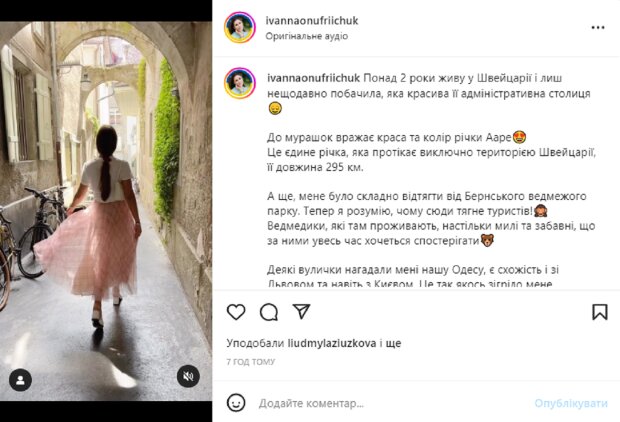
Task: Open ivannaonufriichuk username in post header
Action: click(312, 21)
